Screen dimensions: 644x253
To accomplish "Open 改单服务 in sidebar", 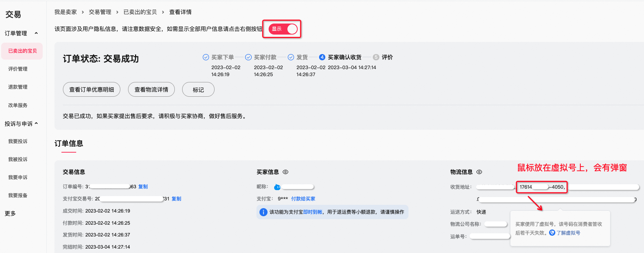I will pos(18,105).
